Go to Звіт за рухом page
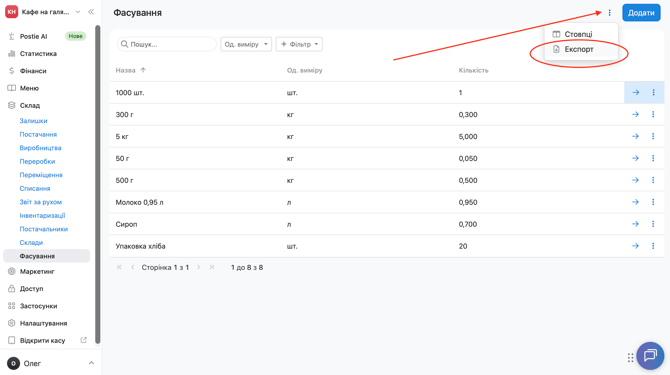670x375 pixels. pyautogui.click(x=41, y=202)
